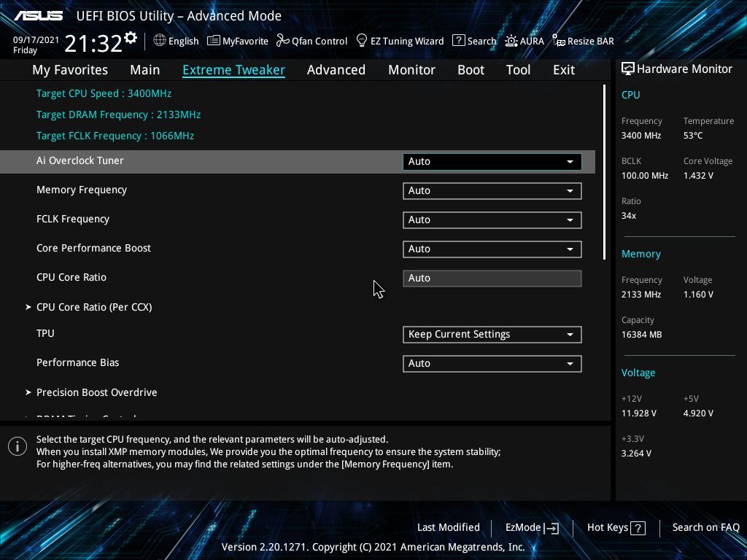Click the 21:32 clock time
This screenshot has height=560, width=747.
(x=93, y=44)
